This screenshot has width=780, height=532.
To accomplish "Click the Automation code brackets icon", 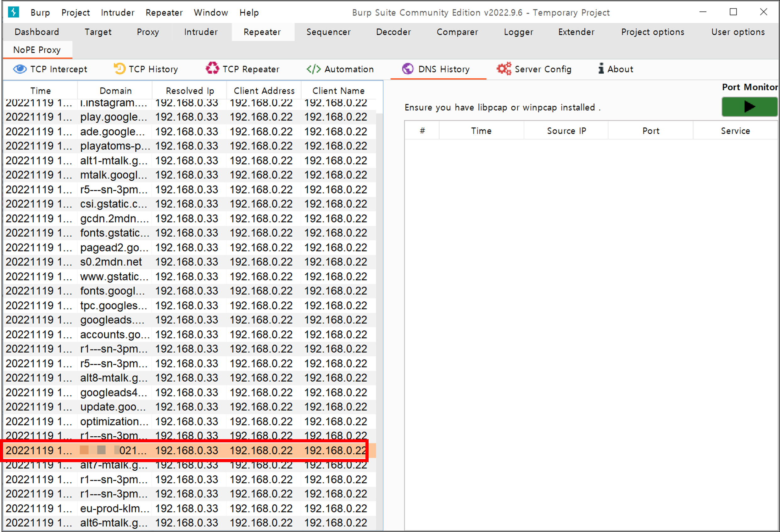I will pyautogui.click(x=314, y=69).
